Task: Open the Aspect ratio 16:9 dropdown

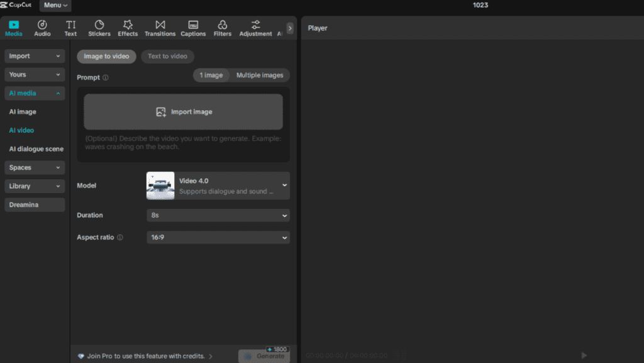Action: point(218,238)
